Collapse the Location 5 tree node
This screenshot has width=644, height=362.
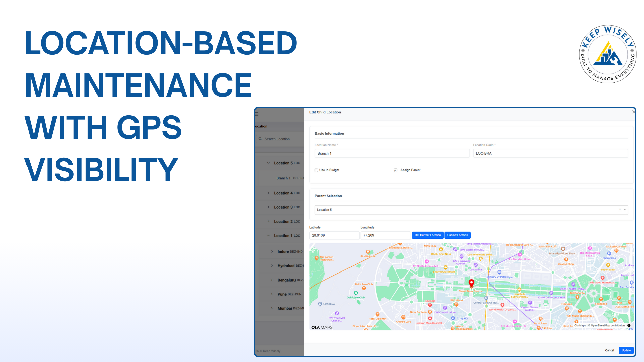click(268, 163)
